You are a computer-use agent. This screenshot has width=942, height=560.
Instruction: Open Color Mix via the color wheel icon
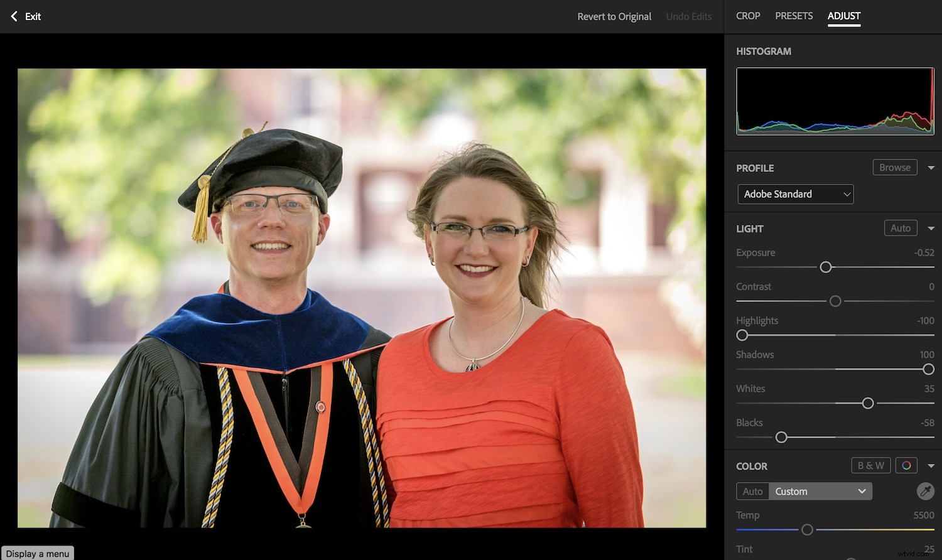[907, 465]
